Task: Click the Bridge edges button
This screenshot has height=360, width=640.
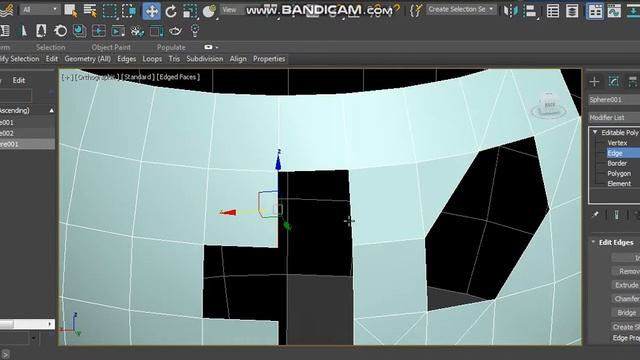Action: (x=626, y=313)
